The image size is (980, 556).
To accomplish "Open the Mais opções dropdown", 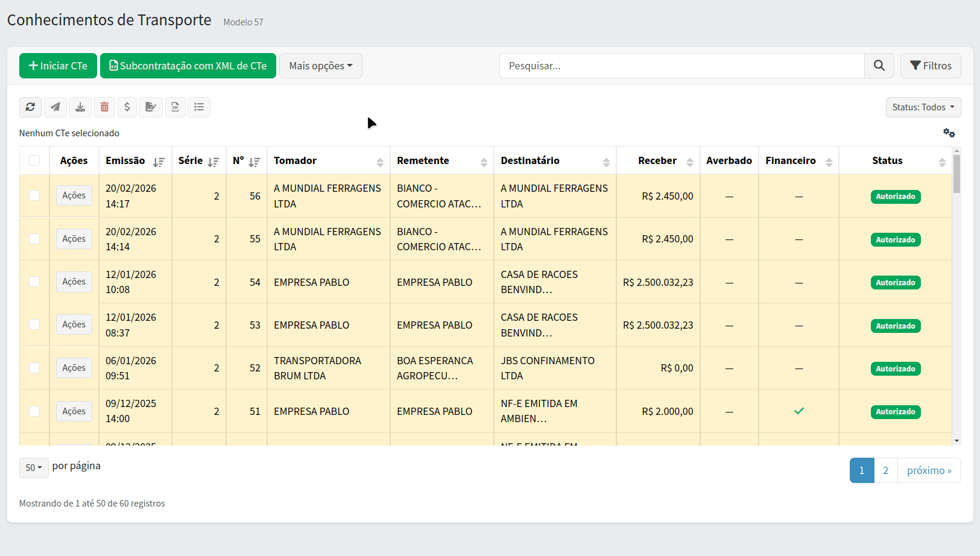I will tap(320, 66).
